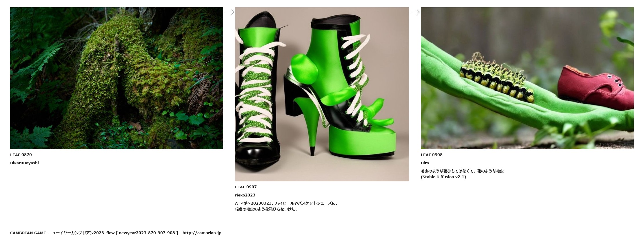Click the 毛虫のような靴ひも caption under LEAF 0908
Viewport: 644px width, 240px height.
462,171
